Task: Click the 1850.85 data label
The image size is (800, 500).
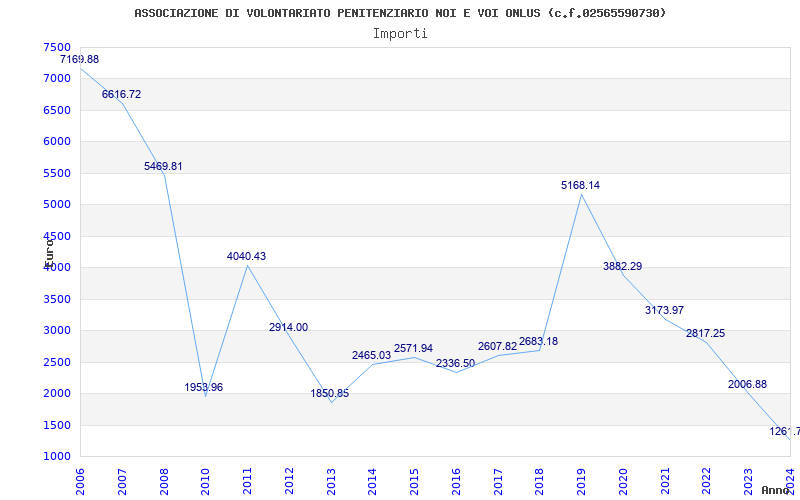Action: coord(330,393)
